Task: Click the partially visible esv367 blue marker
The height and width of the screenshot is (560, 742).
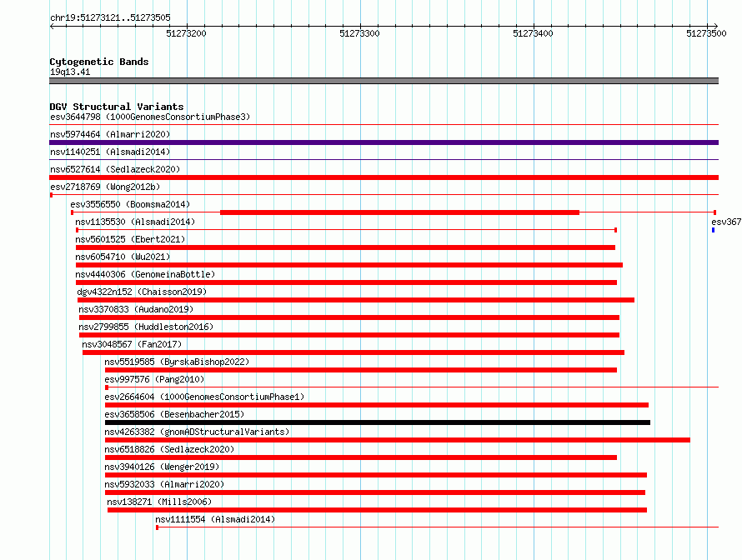Action: pyautogui.click(x=713, y=230)
